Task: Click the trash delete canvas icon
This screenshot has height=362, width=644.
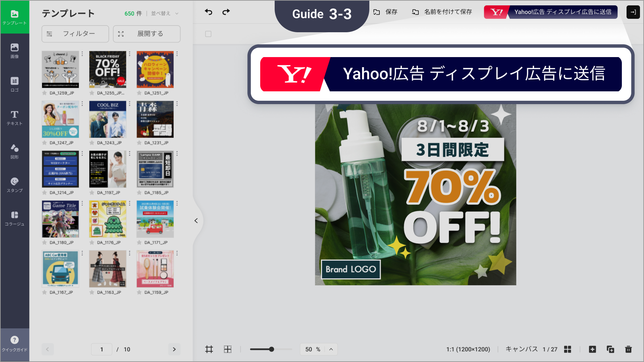Action: pyautogui.click(x=628, y=349)
